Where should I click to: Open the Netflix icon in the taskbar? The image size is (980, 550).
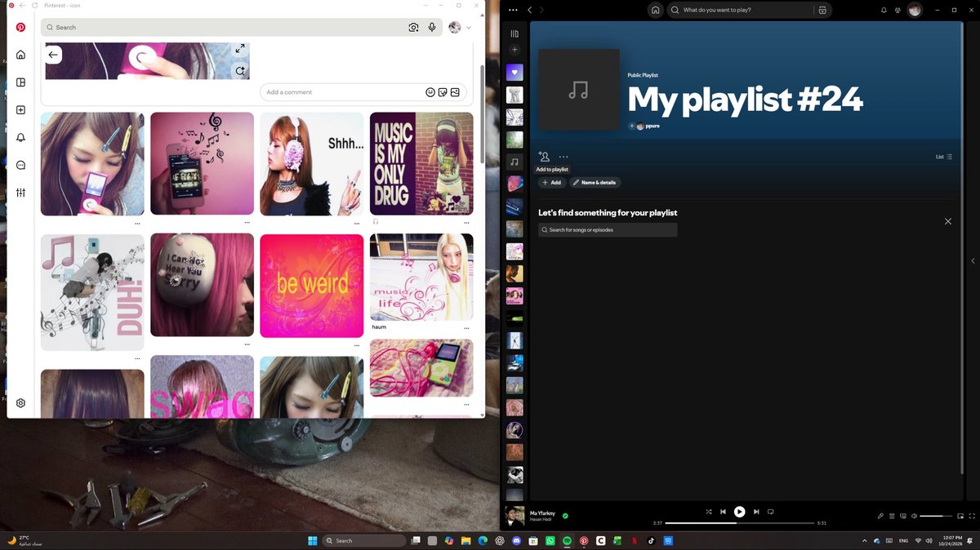(x=635, y=540)
